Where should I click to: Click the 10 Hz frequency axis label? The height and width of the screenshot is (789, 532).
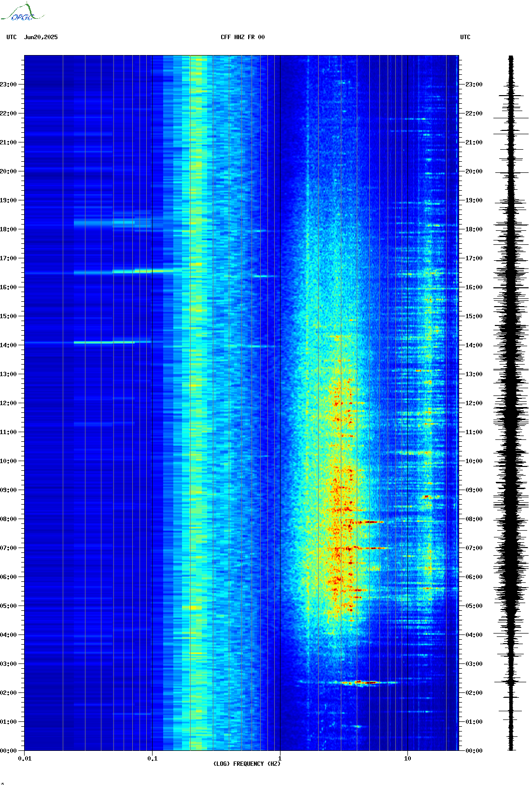pos(407,759)
